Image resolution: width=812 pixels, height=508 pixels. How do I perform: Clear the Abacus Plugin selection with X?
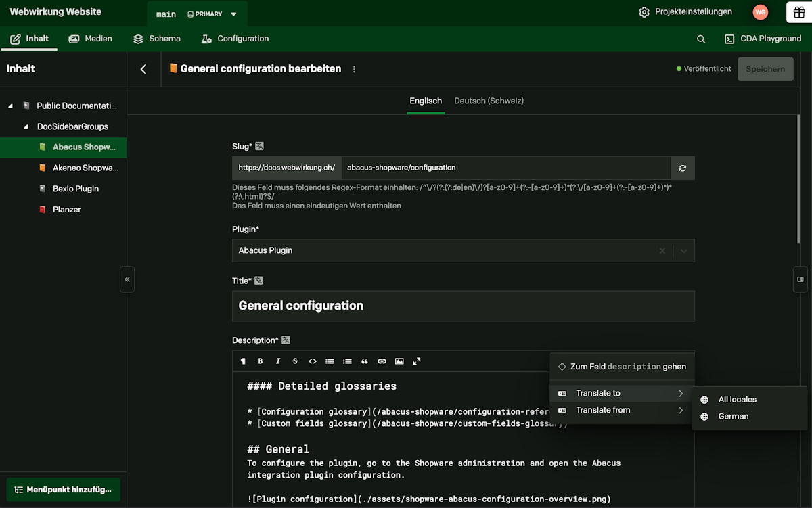click(662, 250)
